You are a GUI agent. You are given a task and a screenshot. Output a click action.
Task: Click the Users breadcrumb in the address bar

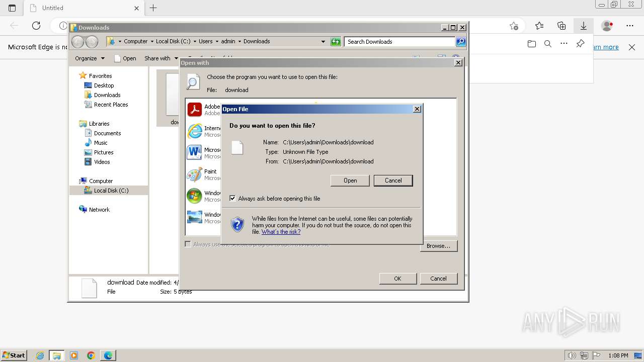[205, 41]
